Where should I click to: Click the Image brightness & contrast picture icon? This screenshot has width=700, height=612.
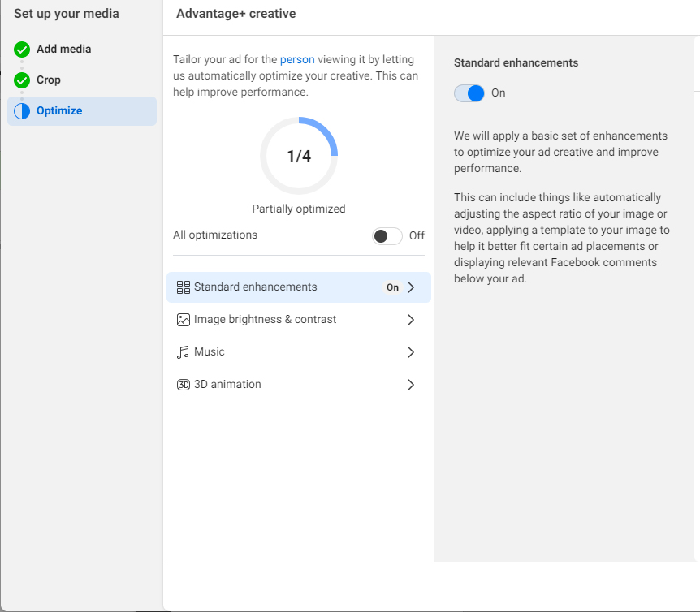(183, 320)
